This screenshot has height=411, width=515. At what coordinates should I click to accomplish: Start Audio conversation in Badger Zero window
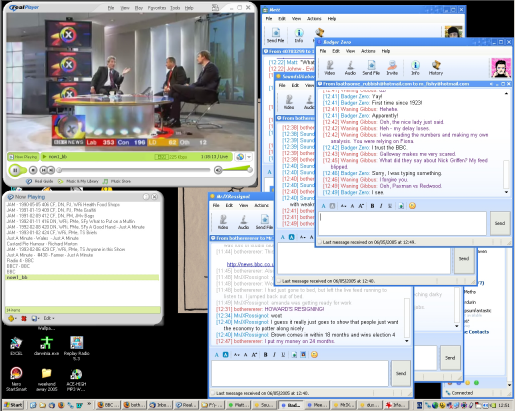350,68
